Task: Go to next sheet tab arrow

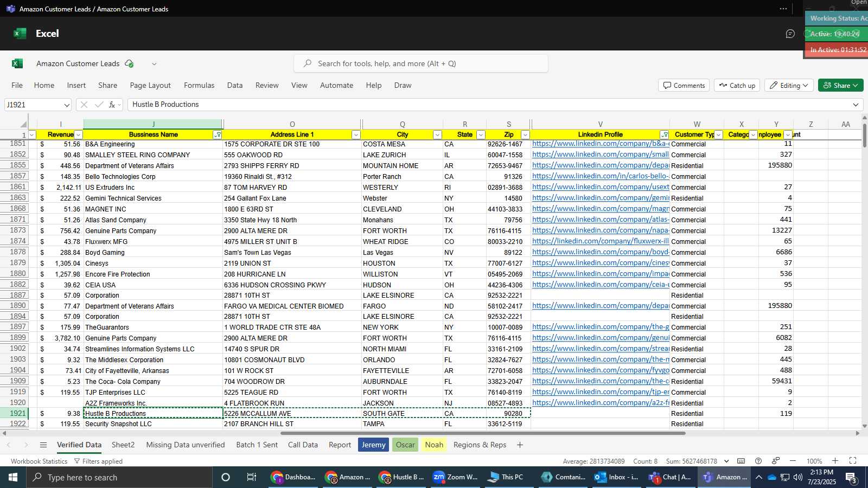Action: tap(25, 445)
